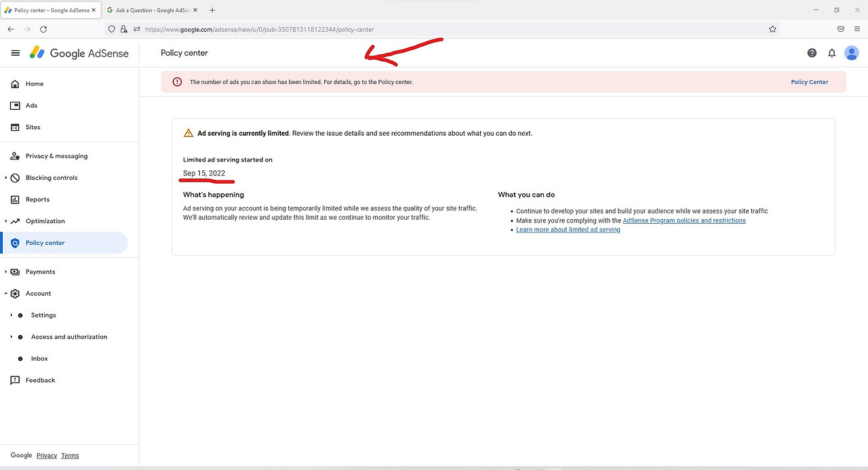Screen dimensions: 868x470
Task: Click the Google text in the footer
Action: point(22,456)
